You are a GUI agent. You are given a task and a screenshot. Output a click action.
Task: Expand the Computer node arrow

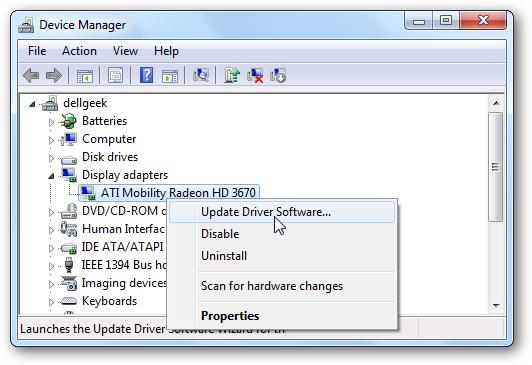pyautogui.click(x=51, y=140)
